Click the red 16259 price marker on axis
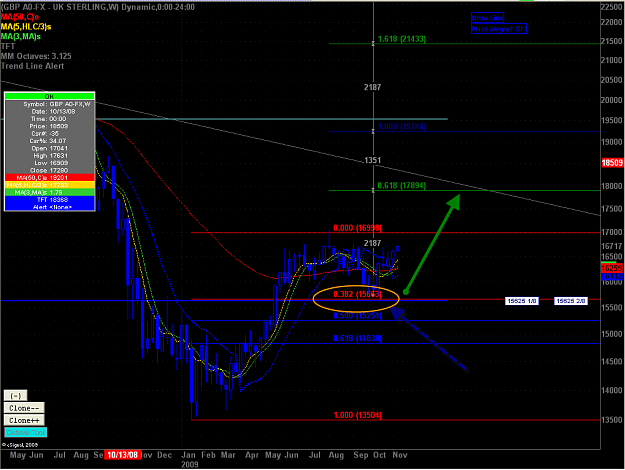625x470 pixels. 612,268
